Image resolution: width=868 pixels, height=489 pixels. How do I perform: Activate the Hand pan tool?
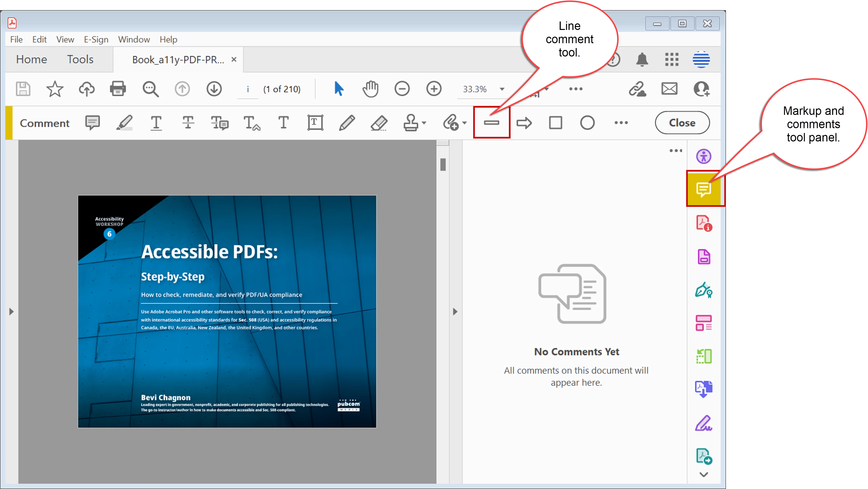coord(370,89)
